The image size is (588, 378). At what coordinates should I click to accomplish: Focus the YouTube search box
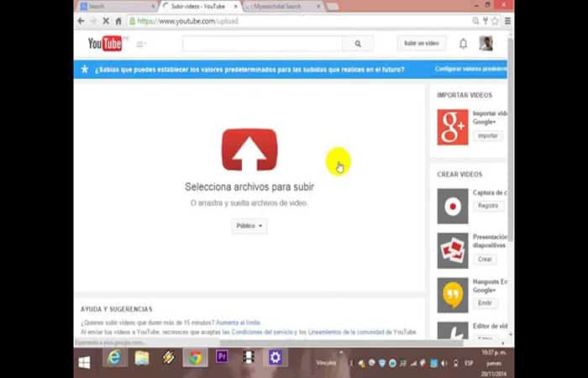click(x=262, y=44)
